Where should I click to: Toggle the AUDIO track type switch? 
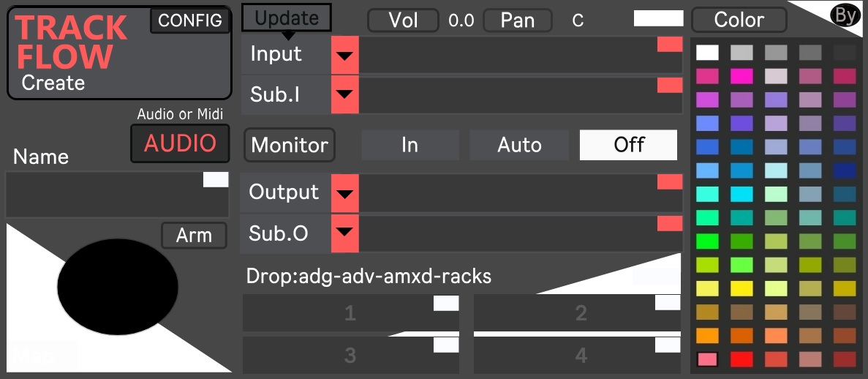pos(180,143)
